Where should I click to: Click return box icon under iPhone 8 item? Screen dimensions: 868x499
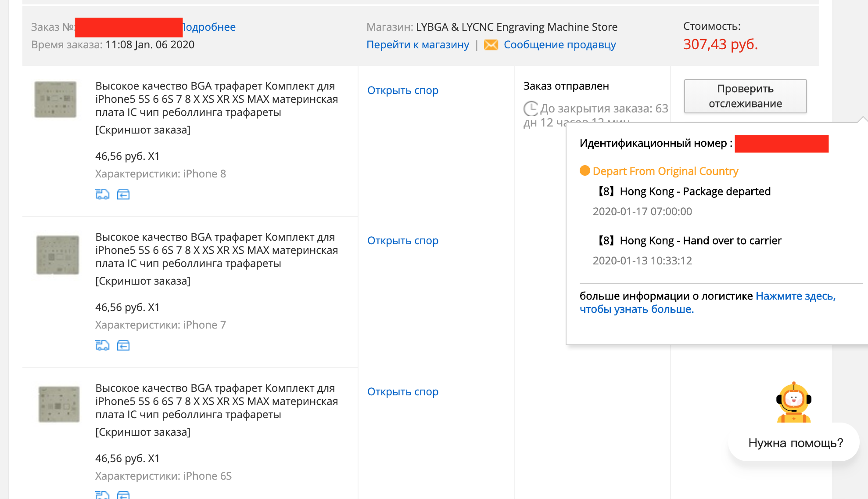[123, 194]
